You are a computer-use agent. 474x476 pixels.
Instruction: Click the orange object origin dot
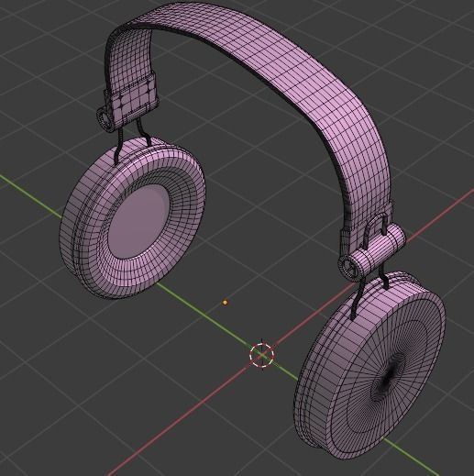coord(226,303)
